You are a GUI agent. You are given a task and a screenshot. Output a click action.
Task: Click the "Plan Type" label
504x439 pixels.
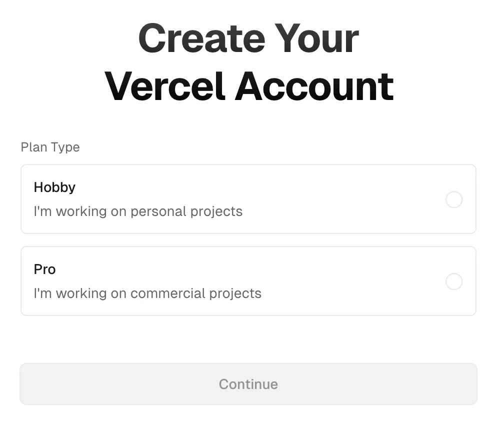[50, 147]
